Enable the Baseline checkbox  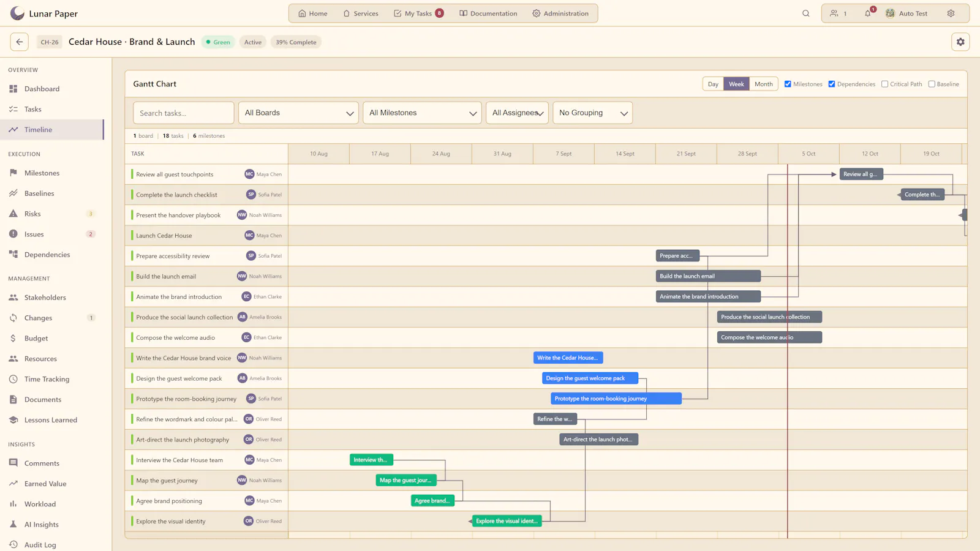point(932,84)
